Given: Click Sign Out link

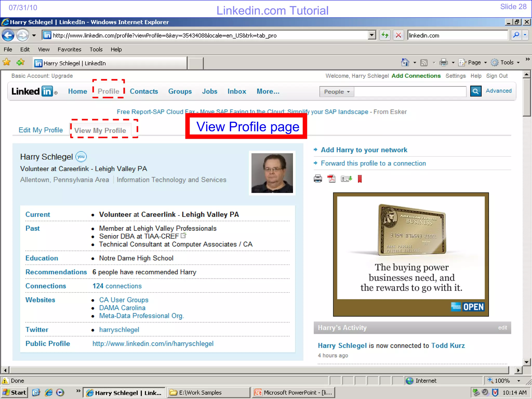Looking at the screenshot, I should tap(497, 76).
